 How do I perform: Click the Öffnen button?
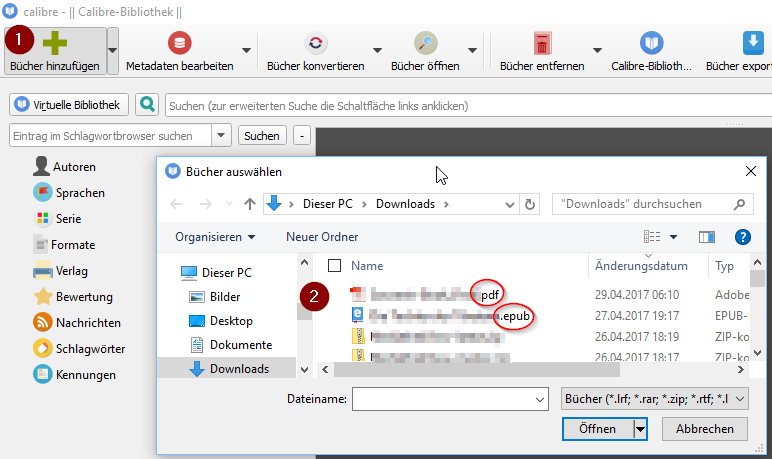[598, 429]
